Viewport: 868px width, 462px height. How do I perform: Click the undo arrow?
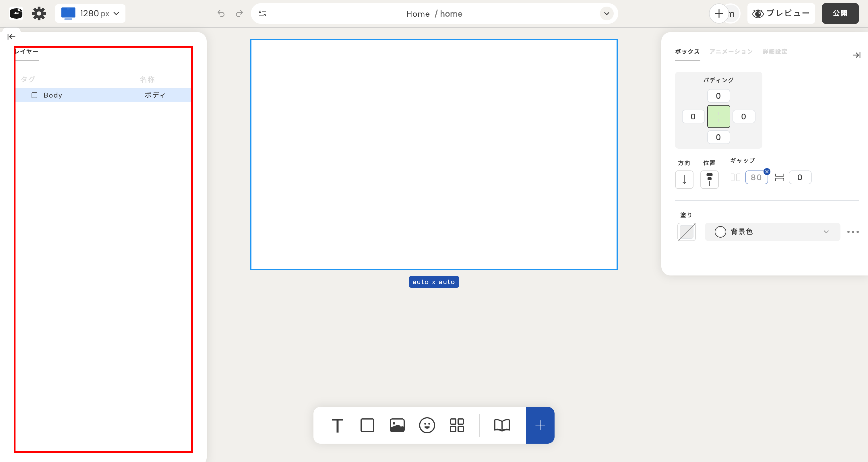tap(221, 13)
